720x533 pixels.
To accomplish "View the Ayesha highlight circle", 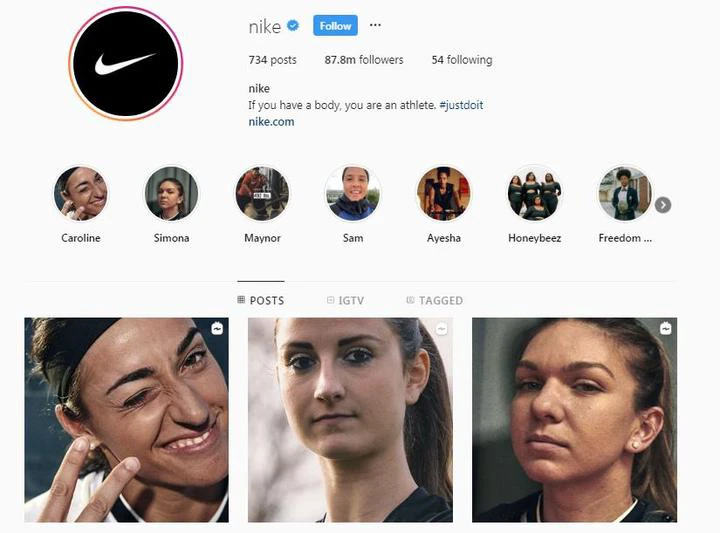I will coord(444,193).
